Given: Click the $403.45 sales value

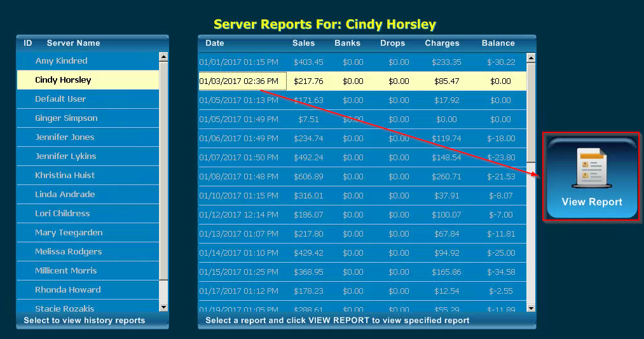Looking at the screenshot, I should [x=308, y=62].
